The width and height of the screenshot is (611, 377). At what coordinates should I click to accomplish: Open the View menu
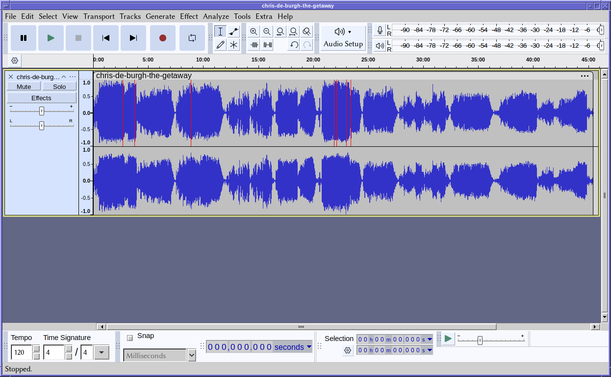coord(70,16)
